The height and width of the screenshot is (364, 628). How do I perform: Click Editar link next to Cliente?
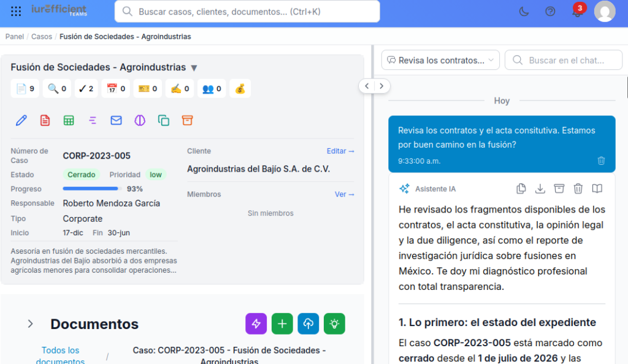click(340, 151)
